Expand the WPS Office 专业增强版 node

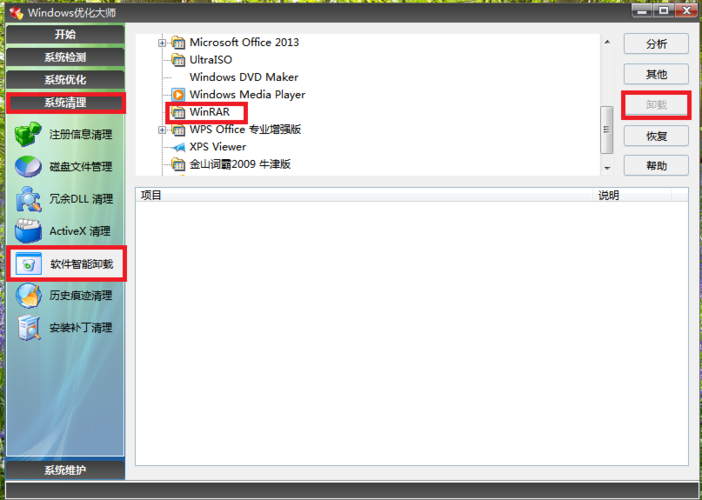[x=162, y=130]
